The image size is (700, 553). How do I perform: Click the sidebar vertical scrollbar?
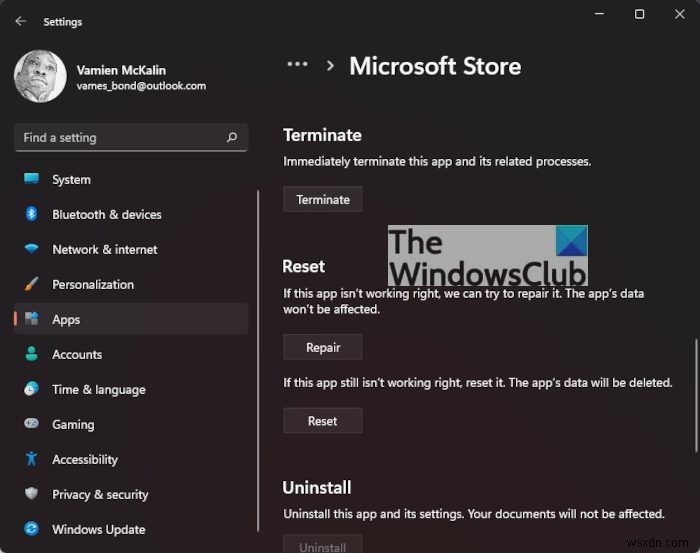point(258,361)
